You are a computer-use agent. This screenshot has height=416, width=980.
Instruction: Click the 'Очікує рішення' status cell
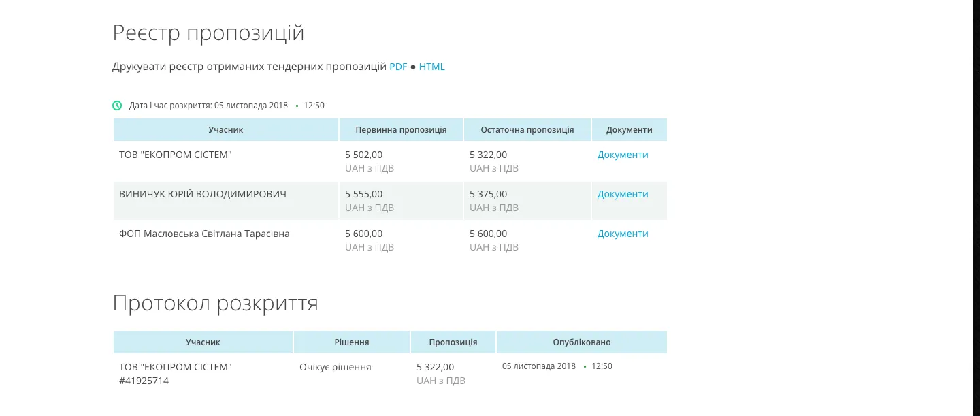point(336,367)
